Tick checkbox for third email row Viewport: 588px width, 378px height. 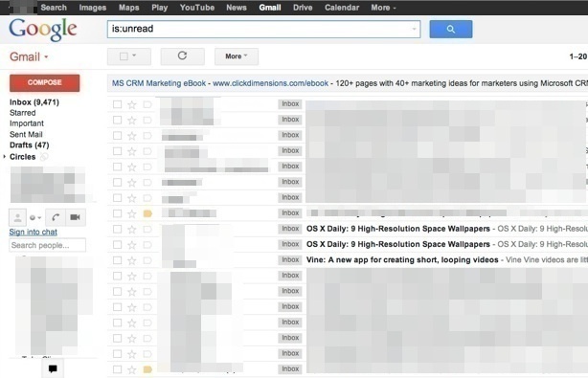118,136
